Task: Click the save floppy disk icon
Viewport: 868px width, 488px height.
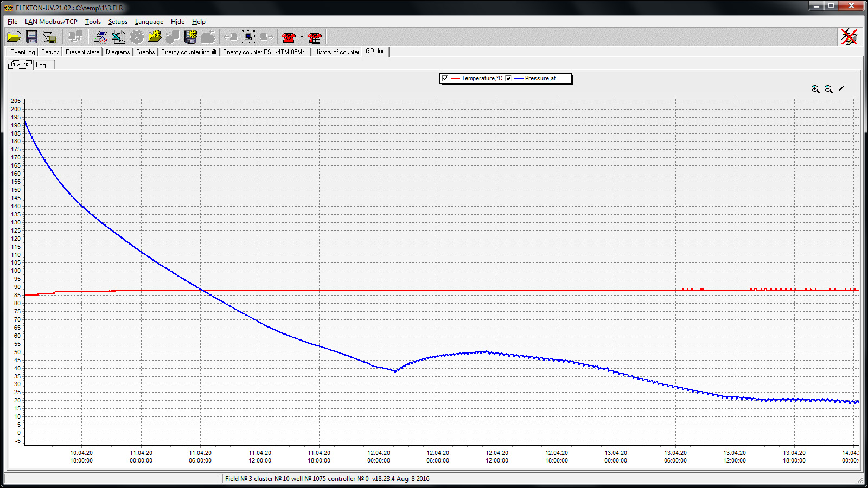Action: click(32, 37)
